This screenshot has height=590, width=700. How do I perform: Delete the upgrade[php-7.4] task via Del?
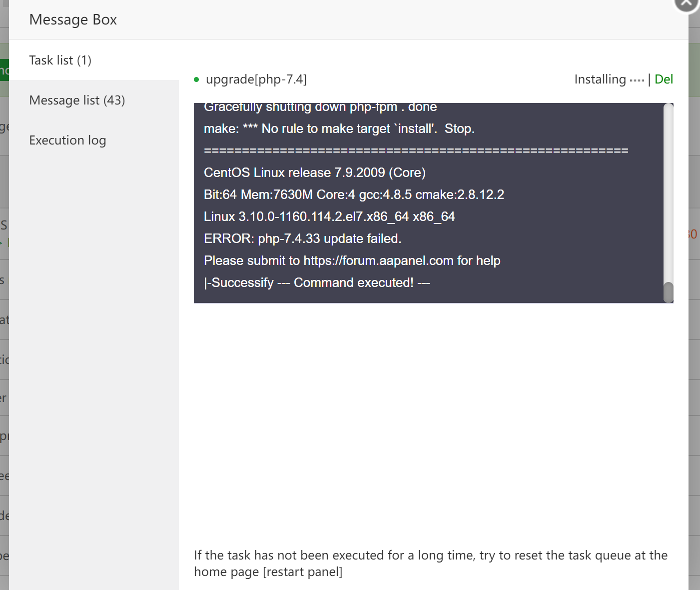(x=664, y=79)
